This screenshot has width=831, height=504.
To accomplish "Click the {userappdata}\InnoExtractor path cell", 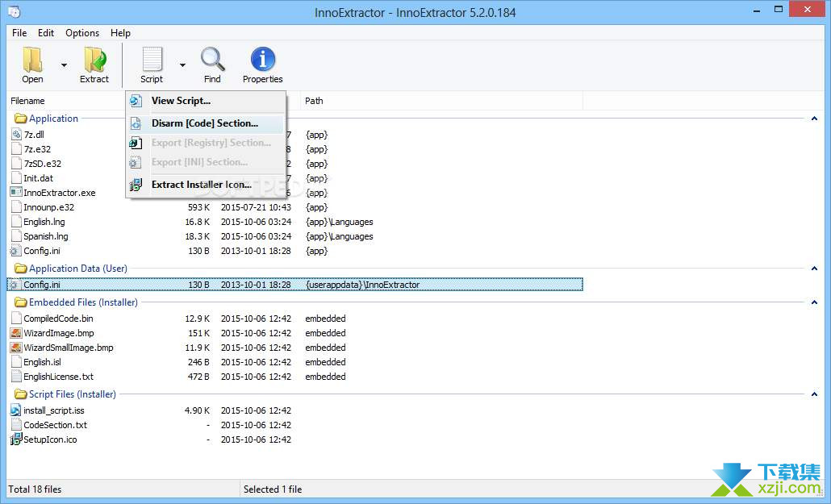I will point(362,285).
